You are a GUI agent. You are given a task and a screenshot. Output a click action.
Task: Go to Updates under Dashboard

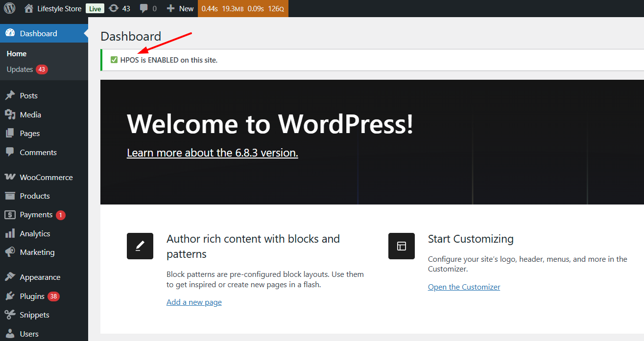(20, 69)
